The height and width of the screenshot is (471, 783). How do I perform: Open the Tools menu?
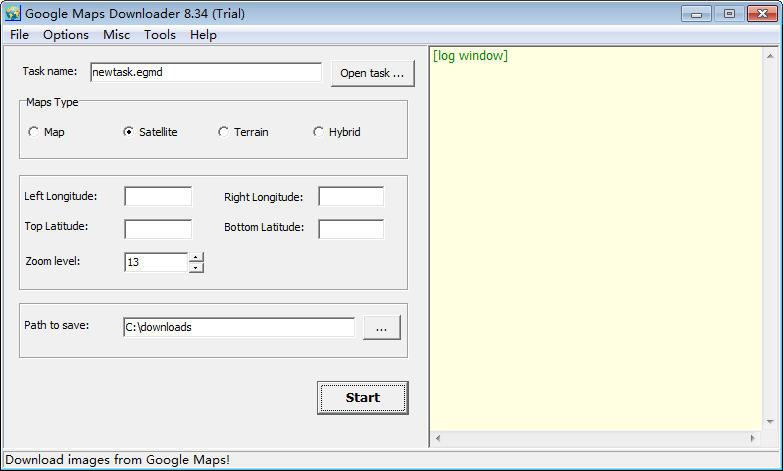[160, 35]
